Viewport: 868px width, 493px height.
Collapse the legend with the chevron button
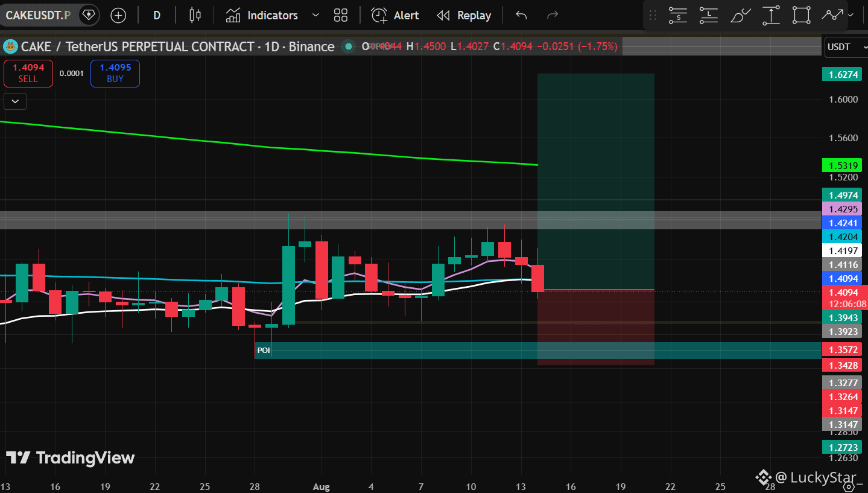pyautogui.click(x=14, y=101)
